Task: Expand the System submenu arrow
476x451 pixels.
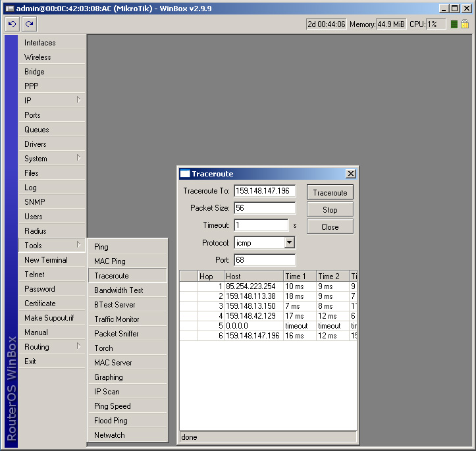Action: (x=78, y=158)
